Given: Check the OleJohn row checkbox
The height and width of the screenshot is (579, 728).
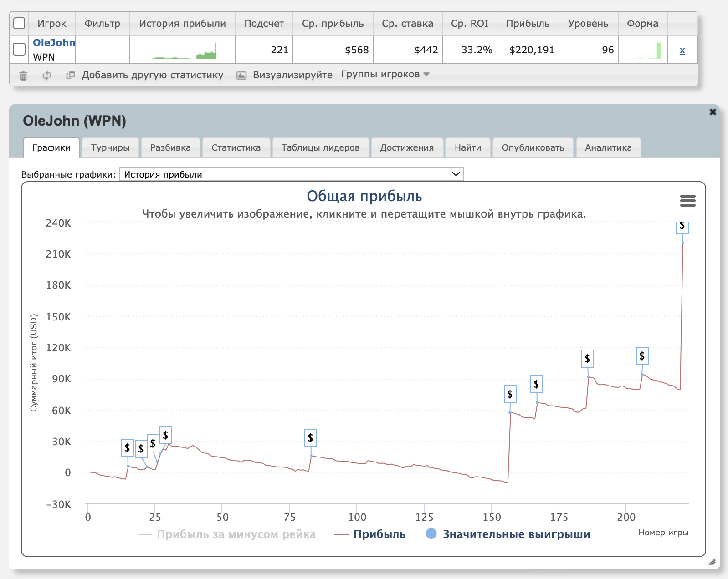Looking at the screenshot, I should pos(19,49).
